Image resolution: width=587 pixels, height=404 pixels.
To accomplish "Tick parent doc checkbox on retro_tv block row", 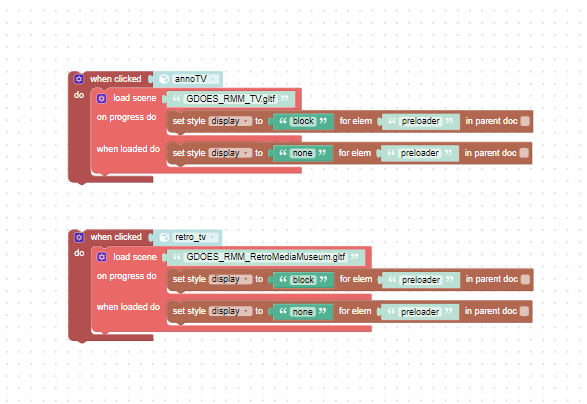I will 525,279.
